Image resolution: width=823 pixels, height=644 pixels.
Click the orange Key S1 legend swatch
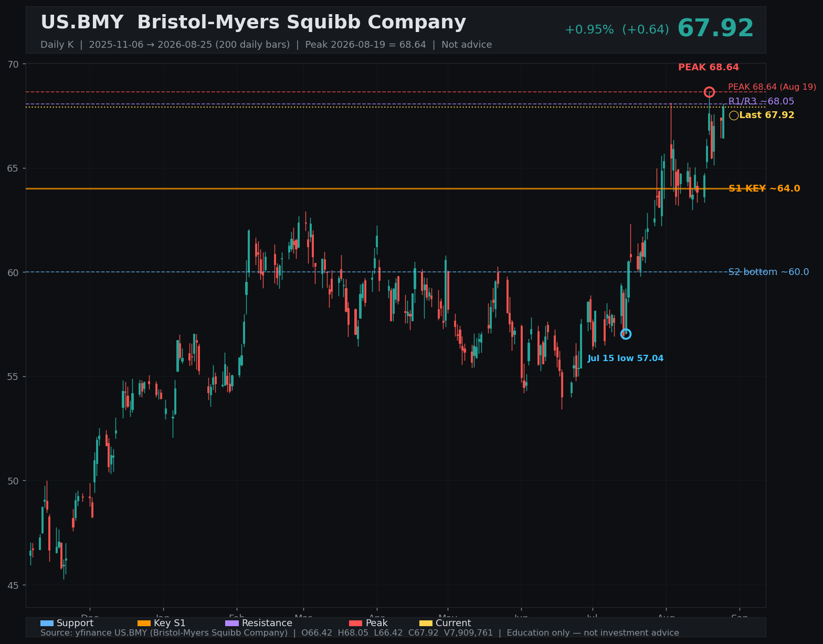click(144, 623)
